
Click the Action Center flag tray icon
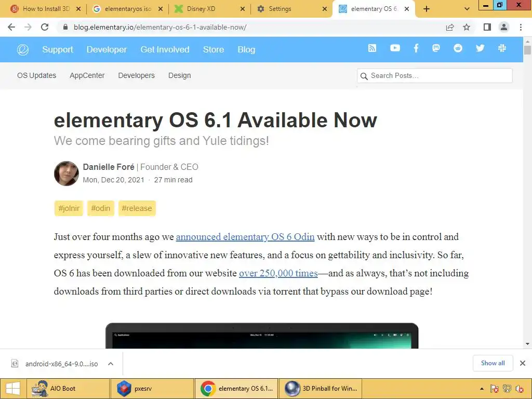[x=495, y=389]
